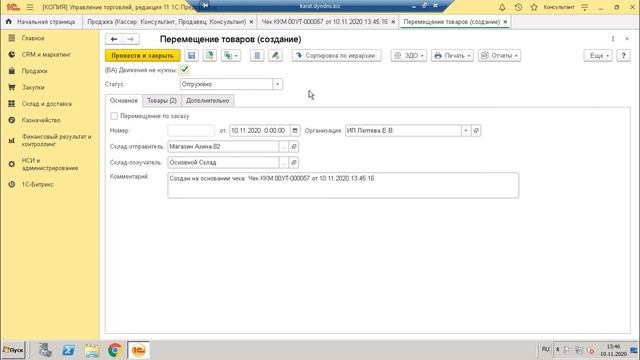
Task: Open the structure icon left of the pencil icon
Action: [257, 56]
